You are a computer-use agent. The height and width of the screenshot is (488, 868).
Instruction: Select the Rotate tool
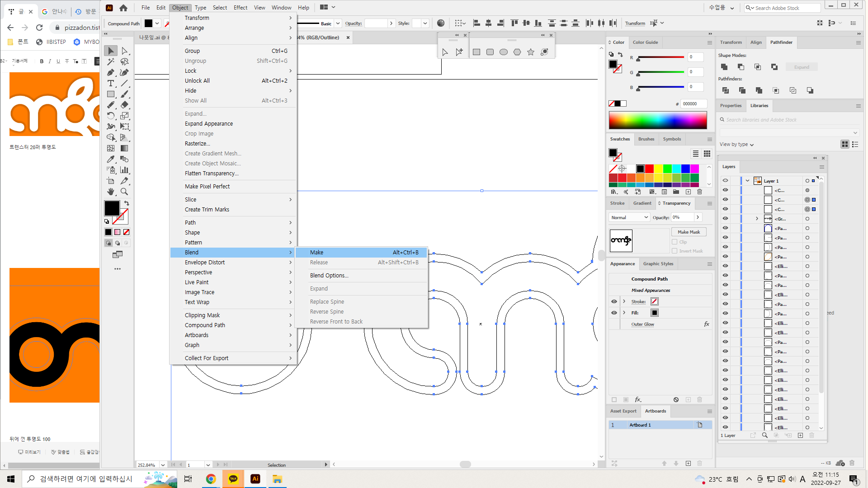(111, 116)
